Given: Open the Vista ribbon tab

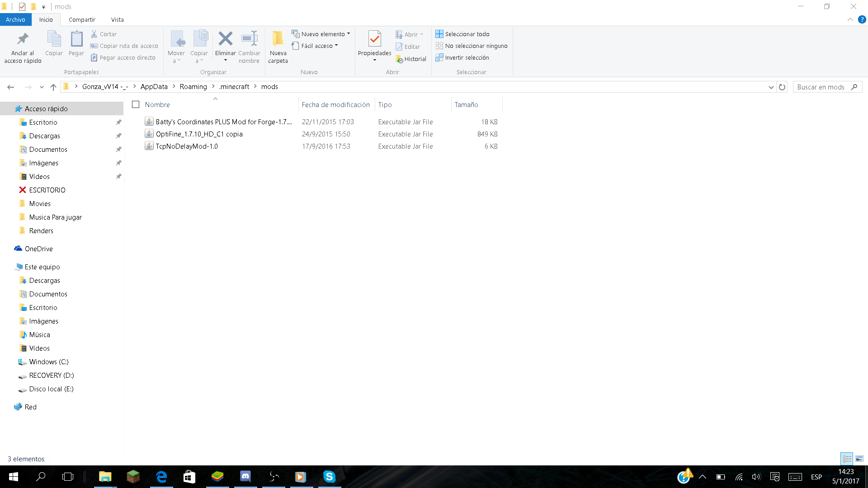Looking at the screenshot, I should pos(117,19).
